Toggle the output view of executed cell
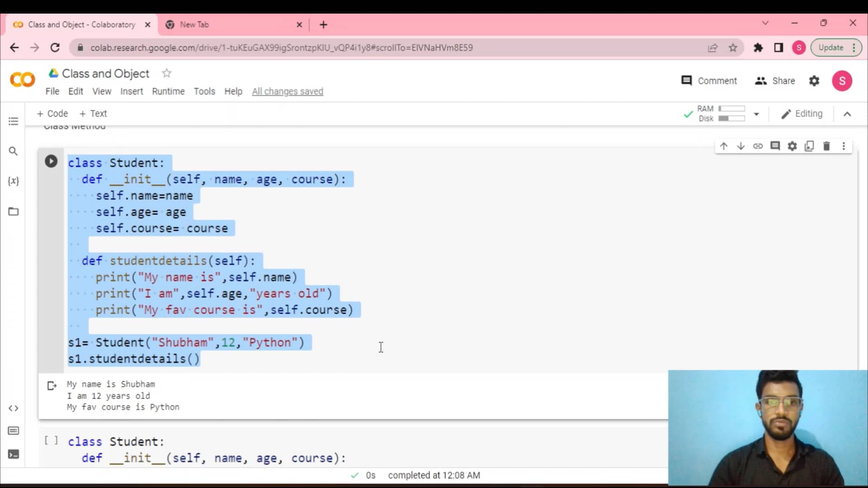The image size is (868, 488). click(52, 385)
